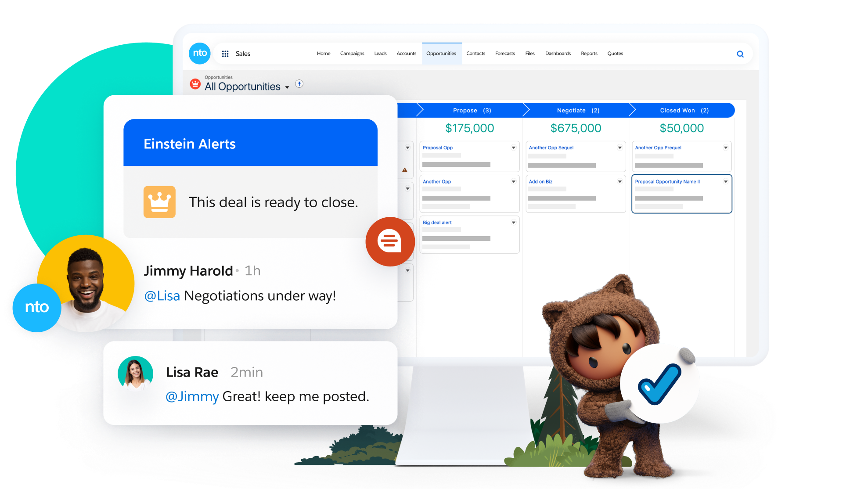Click the warning triangle icon on the card
This screenshot has width=868, height=489.
pos(405,170)
